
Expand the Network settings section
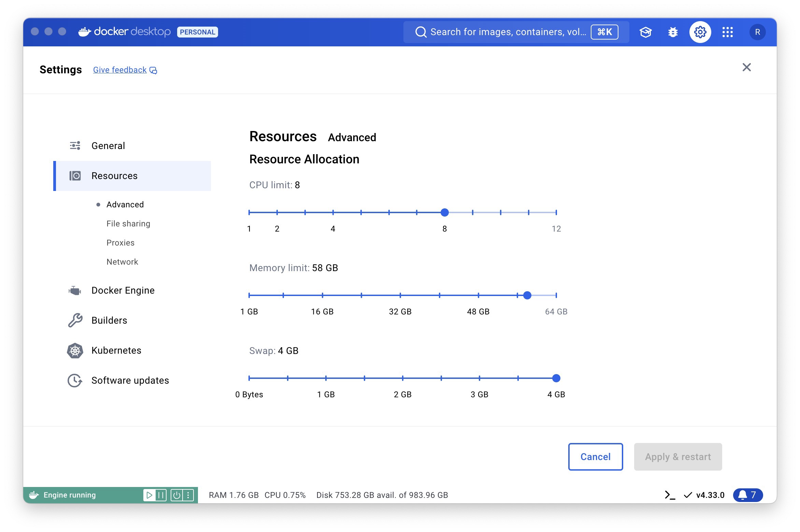tap(122, 261)
